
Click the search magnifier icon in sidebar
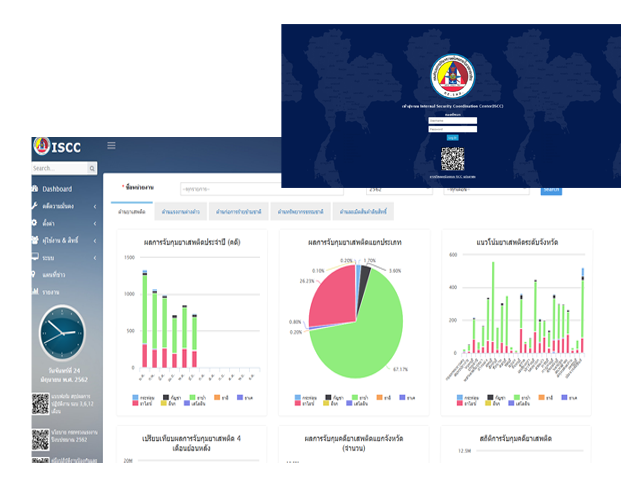(x=93, y=168)
